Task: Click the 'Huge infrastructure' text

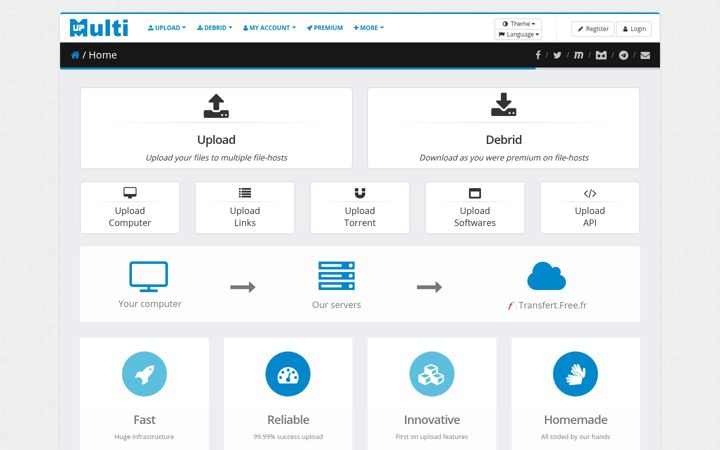Action: tap(145, 437)
